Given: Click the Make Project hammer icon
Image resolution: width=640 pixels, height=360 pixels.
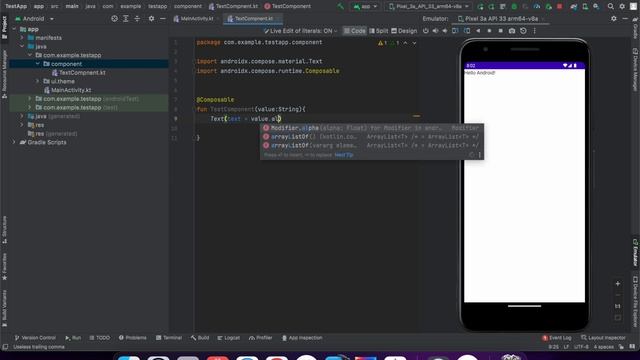Looking at the screenshot, I should 340,7.
